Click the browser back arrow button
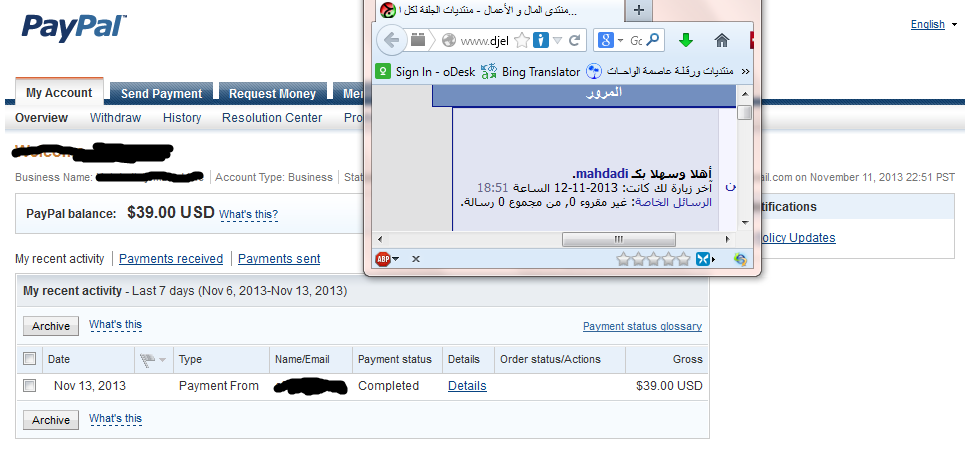 pyautogui.click(x=391, y=40)
